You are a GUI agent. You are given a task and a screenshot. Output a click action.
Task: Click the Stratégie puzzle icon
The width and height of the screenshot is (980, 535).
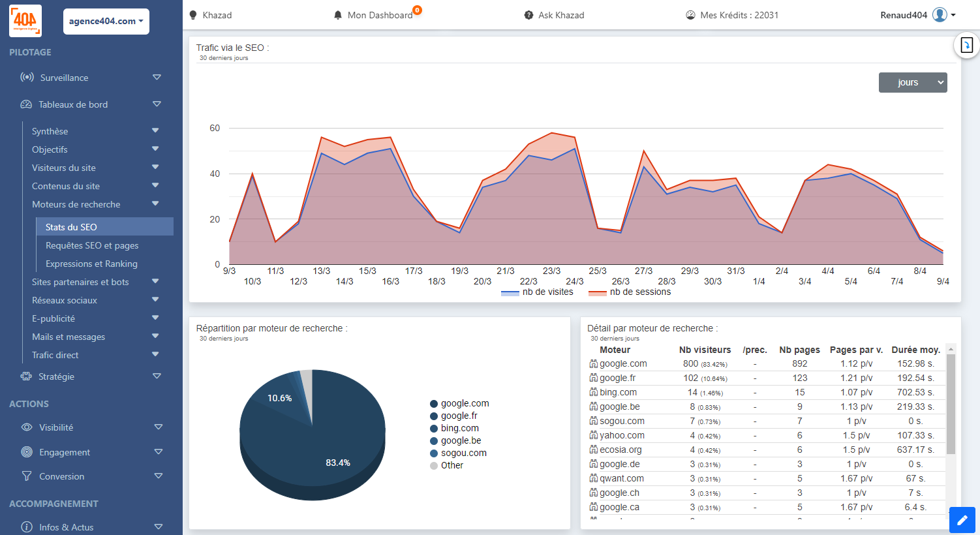26,376
